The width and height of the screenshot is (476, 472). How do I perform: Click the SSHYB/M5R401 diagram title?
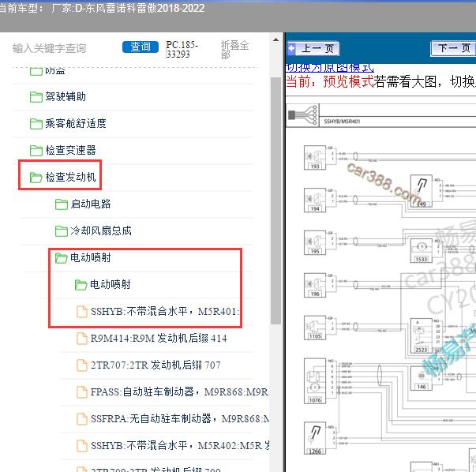pyautogui.click(x=342, y=122)
